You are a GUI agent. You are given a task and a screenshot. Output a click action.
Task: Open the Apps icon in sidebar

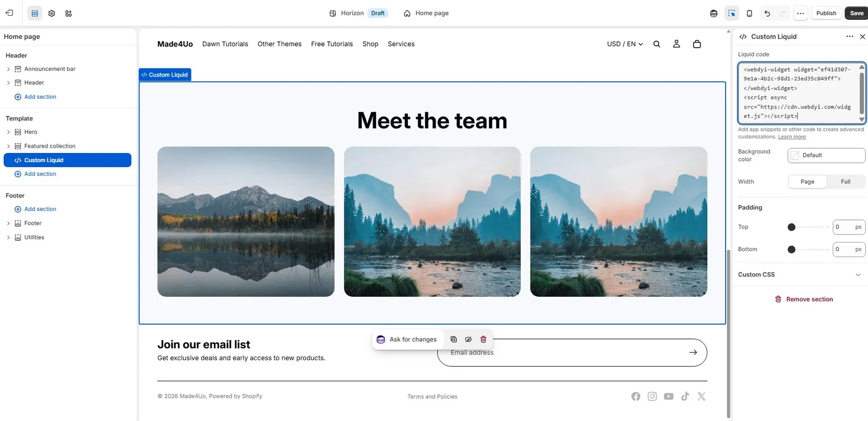pyautogui.click(x=68, y=13)
